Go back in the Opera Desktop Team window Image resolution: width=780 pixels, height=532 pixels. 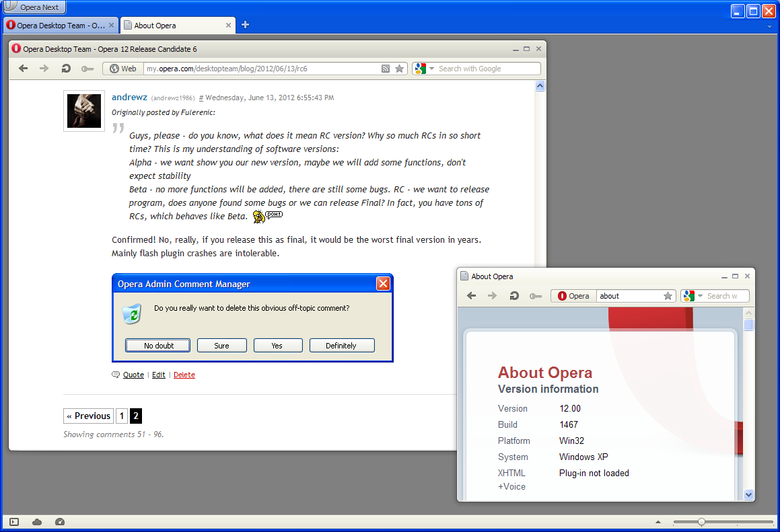pos(23,69)
